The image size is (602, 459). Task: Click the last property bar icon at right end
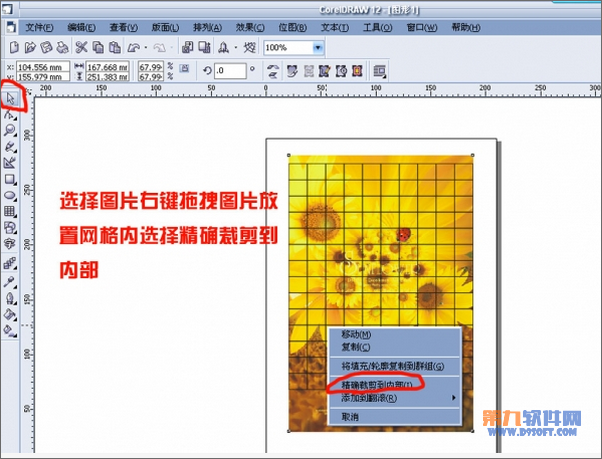coord(379,71)
